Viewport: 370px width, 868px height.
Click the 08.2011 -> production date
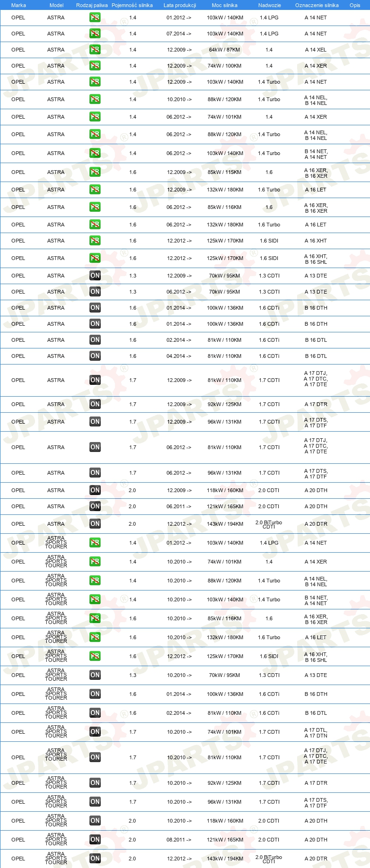[x=179, y=840]
